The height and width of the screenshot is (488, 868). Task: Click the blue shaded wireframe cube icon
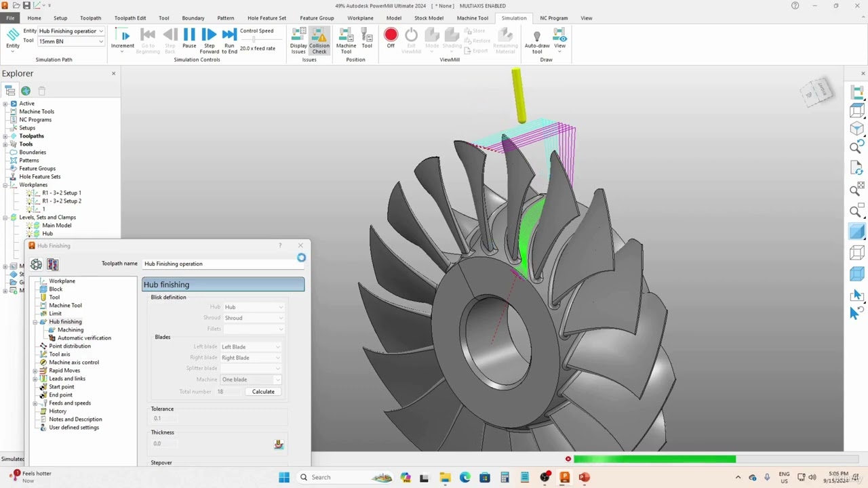857,274
